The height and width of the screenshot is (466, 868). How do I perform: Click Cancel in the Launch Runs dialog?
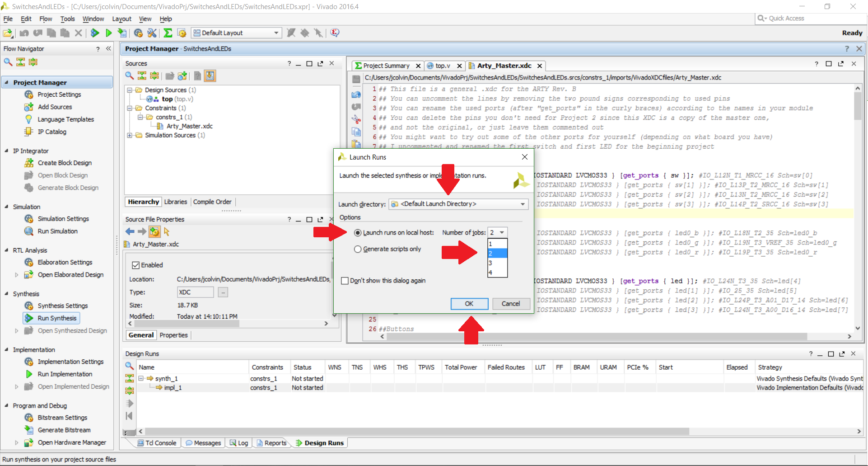click(x=511, y=304)
